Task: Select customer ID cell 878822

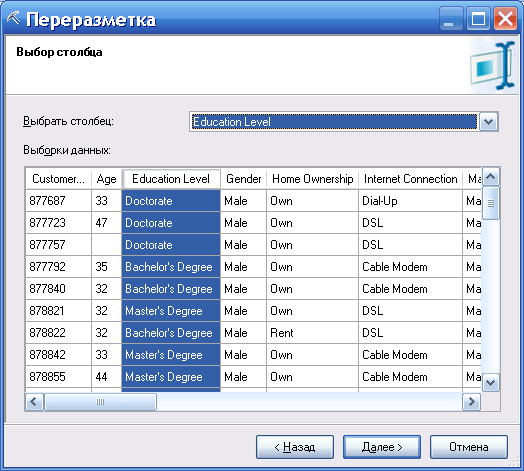Action: [x=58, y=333]
